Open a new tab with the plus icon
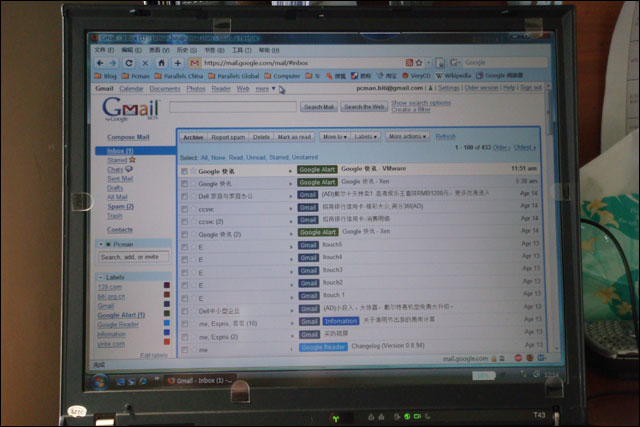This screenshot has height=427, width=640. point(178,63)
